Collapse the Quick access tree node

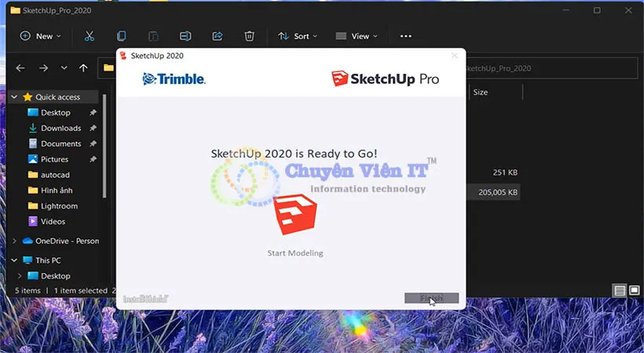coord(14,96)
